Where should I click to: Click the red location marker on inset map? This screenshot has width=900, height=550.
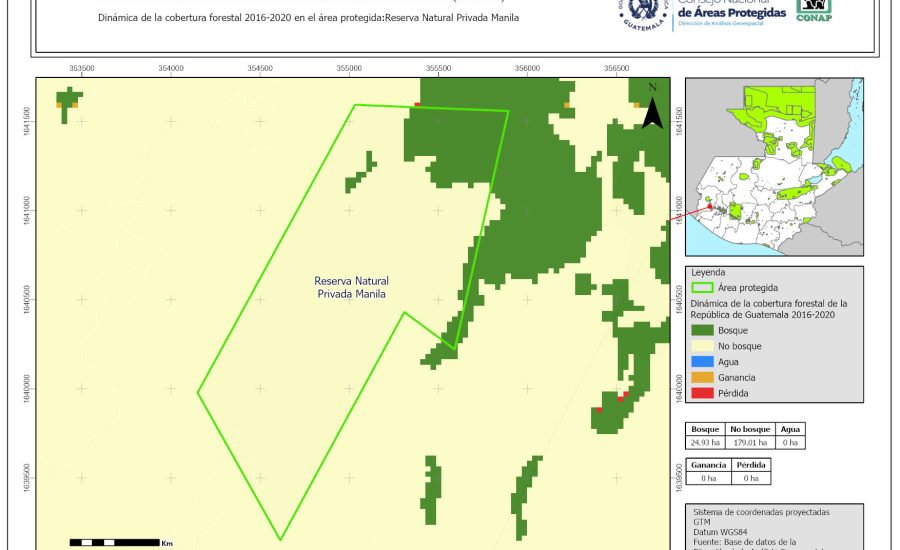pyautogui.click(x=710, y=207)
